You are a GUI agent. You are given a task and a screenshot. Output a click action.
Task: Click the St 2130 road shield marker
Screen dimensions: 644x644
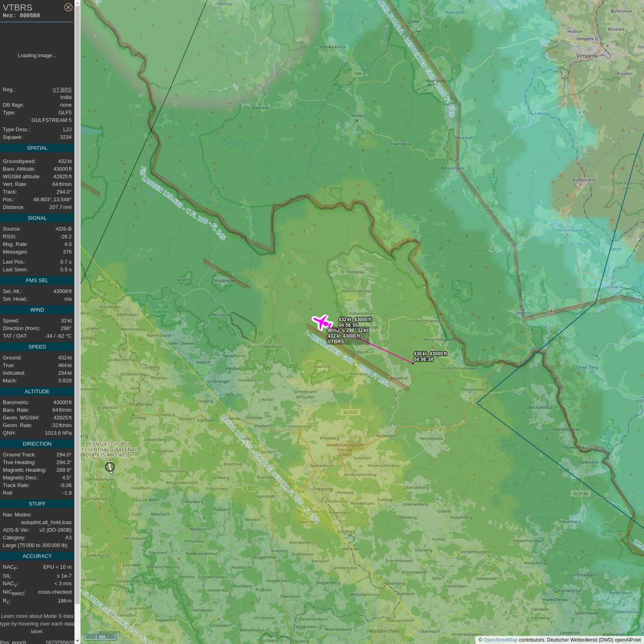click(580, 494)
